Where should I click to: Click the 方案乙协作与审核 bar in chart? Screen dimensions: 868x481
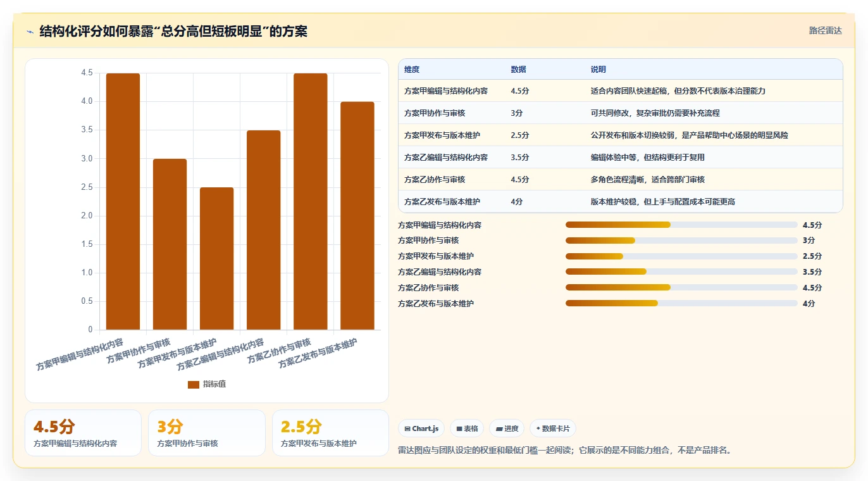tap(311, 201)
